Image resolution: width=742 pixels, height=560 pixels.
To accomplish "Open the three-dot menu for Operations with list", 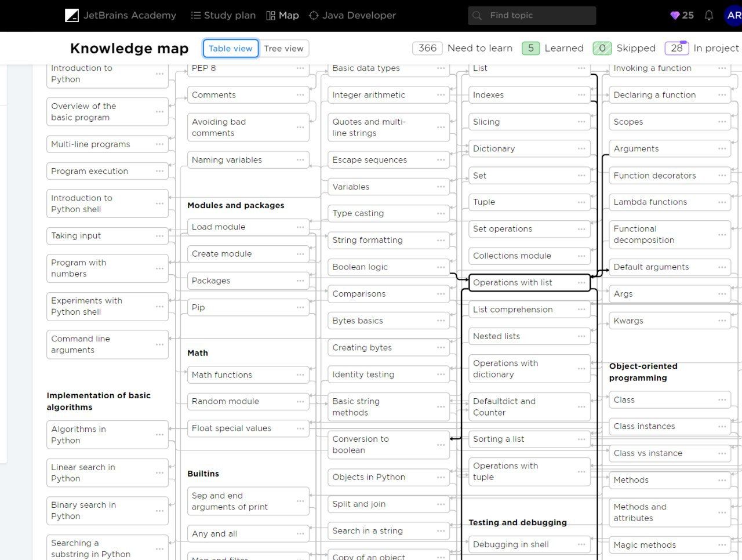I will [581, 283].
